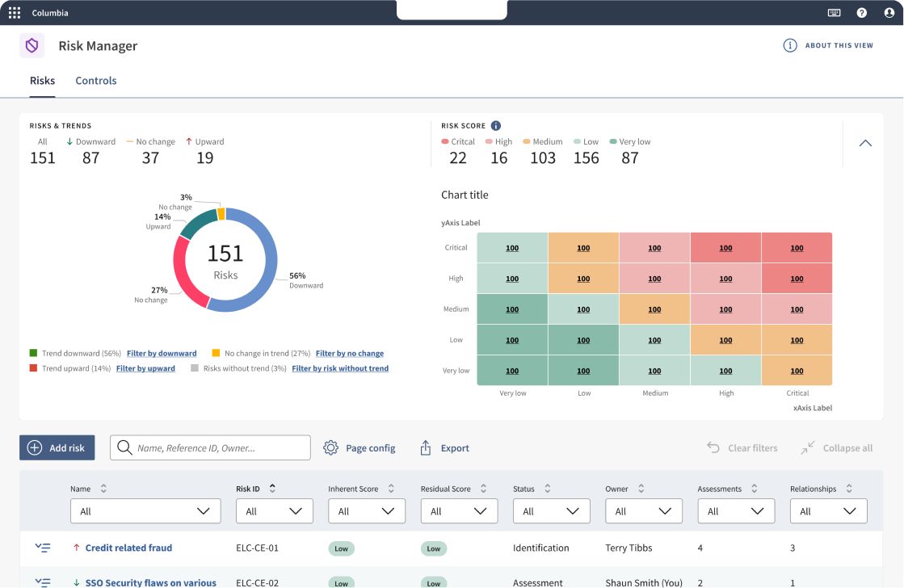Click the Risk Score info icon
Viewport: 904px width, 588px height.
[496, 126]
